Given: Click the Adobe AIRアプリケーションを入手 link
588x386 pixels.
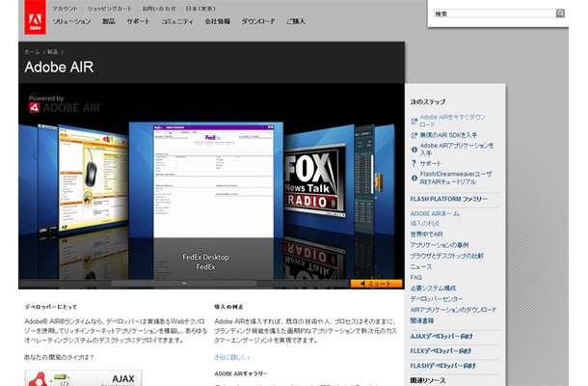Looking at the screenshot, I should 457,150.
